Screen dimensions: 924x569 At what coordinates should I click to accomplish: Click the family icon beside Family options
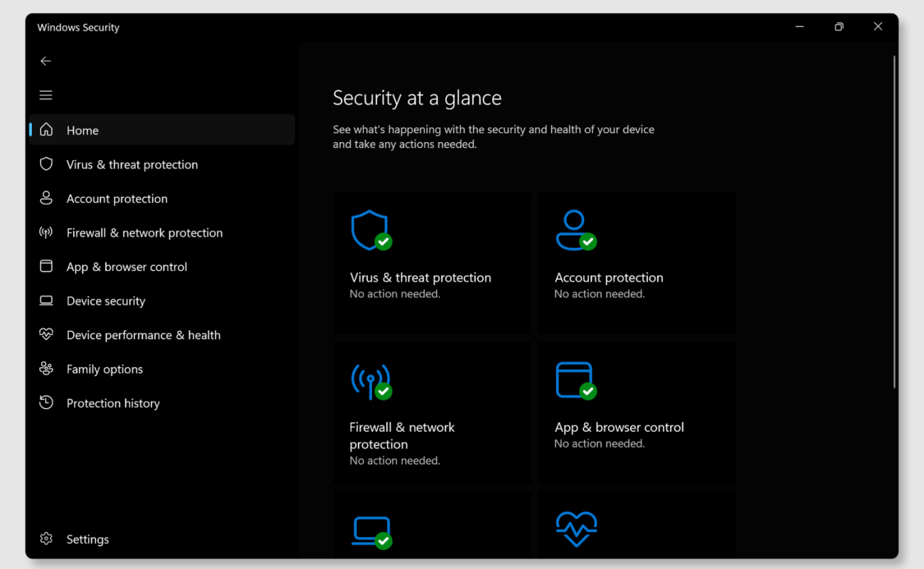pyautogui.click(x=46, y=368)
